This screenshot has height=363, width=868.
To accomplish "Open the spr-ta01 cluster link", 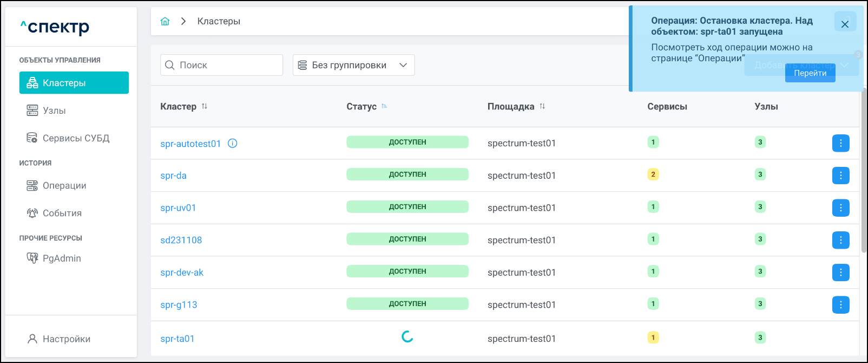I will (x=177, y=339).
